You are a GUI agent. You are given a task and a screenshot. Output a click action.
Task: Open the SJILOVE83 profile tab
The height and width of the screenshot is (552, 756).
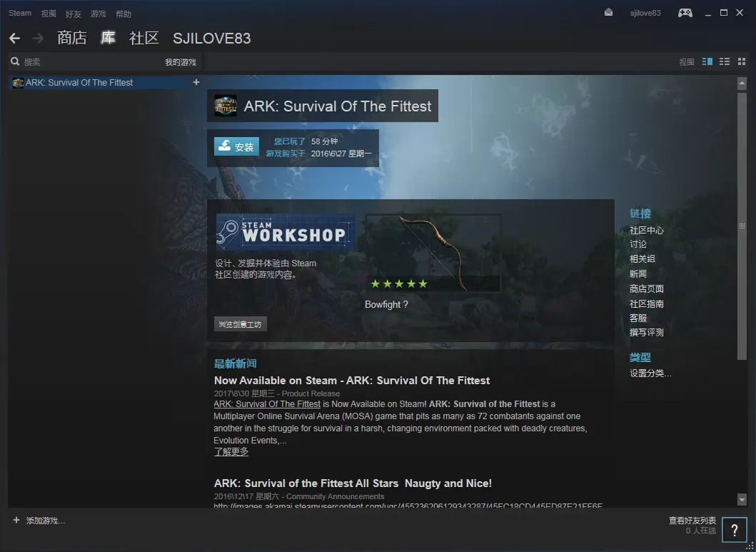point(211,39)
